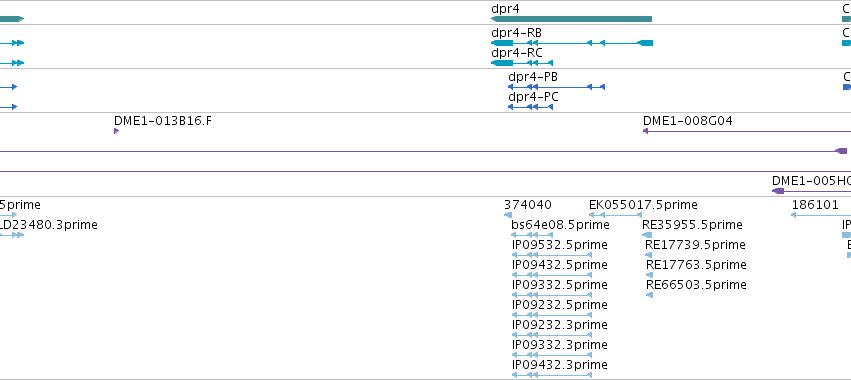Screen dimensions: 851x380
Task: Select the IP09232.3prime EST glyph
Action: pyautogui.click(x=552, y=335)
